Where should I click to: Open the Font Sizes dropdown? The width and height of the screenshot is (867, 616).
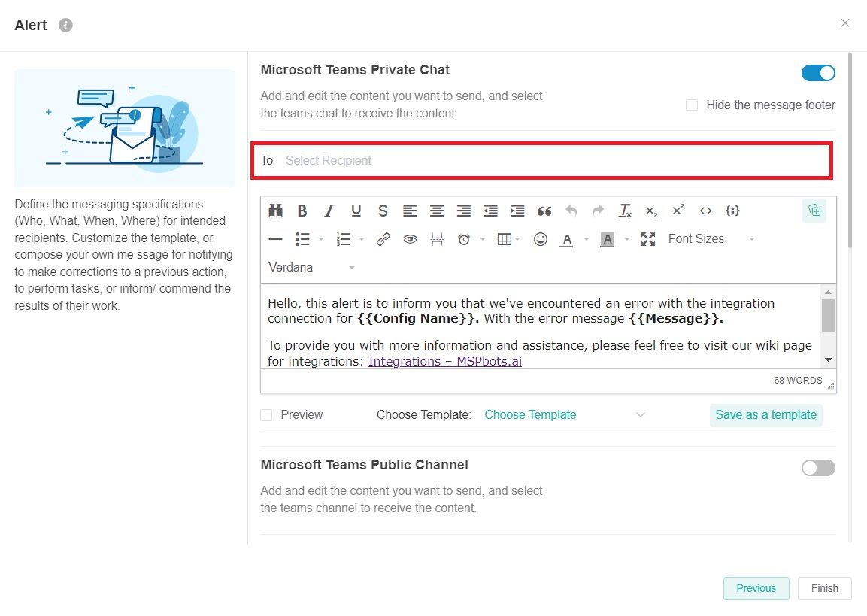tap(711, 239)
